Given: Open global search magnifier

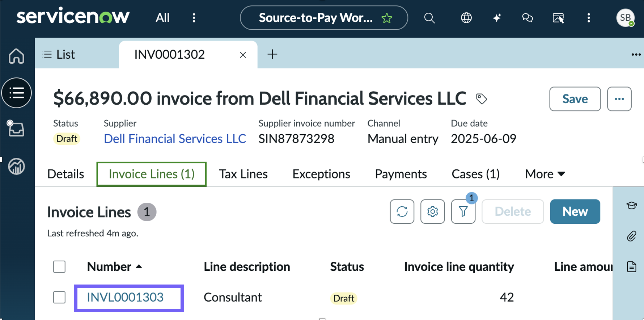Looking at the screenshot, I should click(429, 18).
